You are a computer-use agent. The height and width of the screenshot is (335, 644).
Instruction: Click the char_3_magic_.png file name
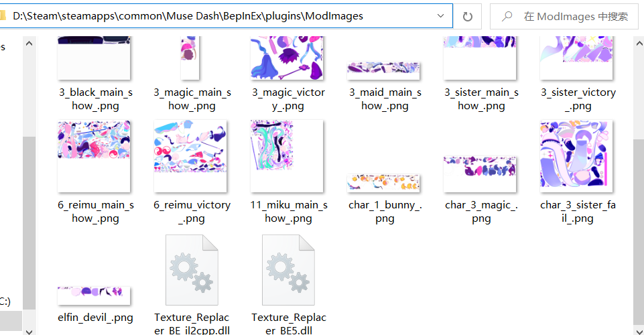[481, 212]
